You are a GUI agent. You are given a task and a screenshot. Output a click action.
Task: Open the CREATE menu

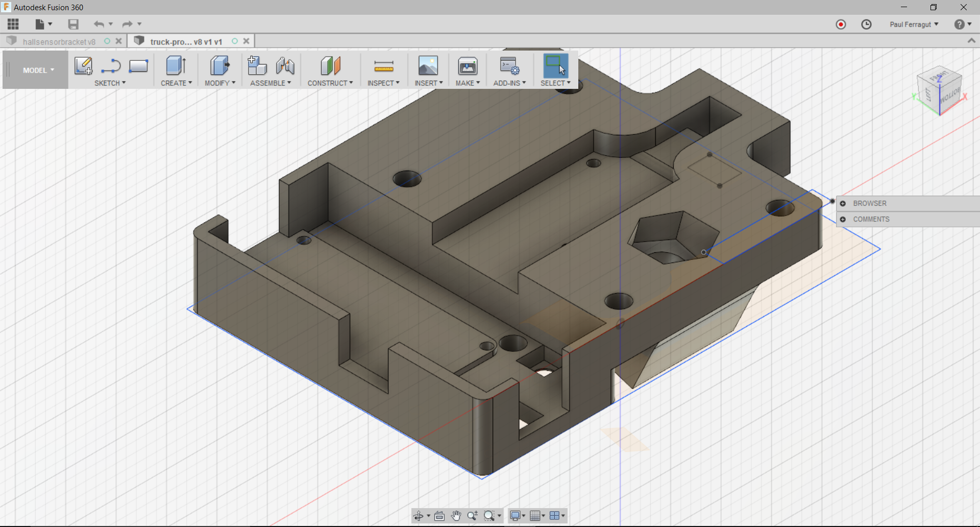tap(176, 83)
